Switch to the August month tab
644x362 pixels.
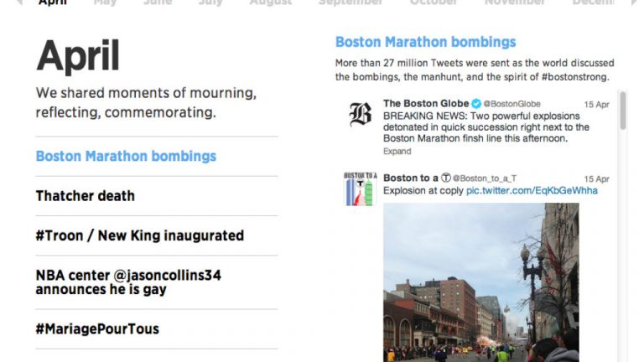tap(271, 2)
